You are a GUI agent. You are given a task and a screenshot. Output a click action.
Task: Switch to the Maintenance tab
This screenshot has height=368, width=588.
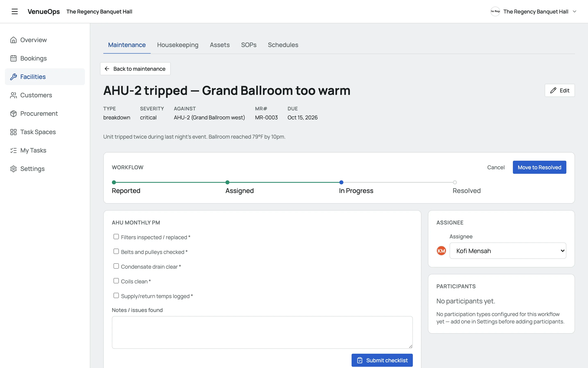click(127, 45)
